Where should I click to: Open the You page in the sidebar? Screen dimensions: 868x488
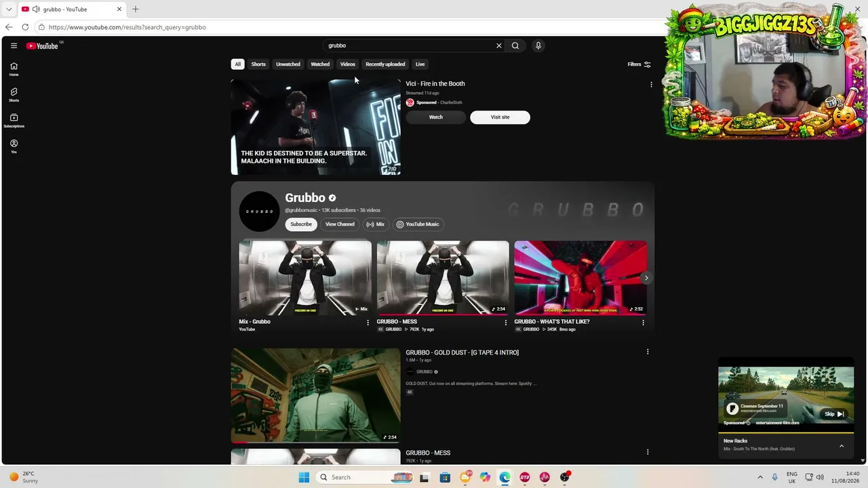[x=14, y=146]
